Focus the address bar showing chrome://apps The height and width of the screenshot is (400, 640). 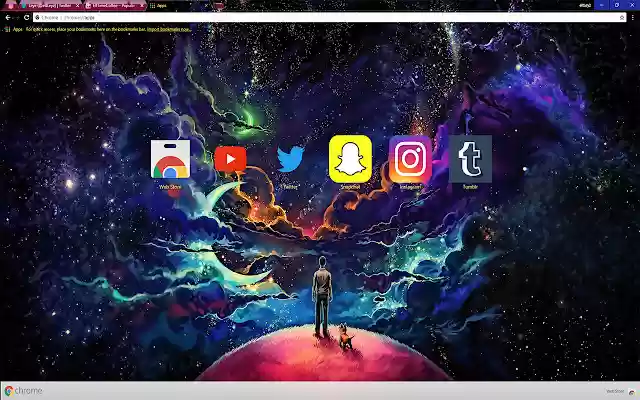pos(329,18)
